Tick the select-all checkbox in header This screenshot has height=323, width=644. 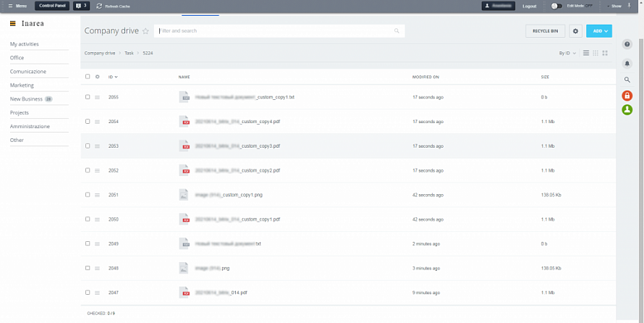point(88,76)
